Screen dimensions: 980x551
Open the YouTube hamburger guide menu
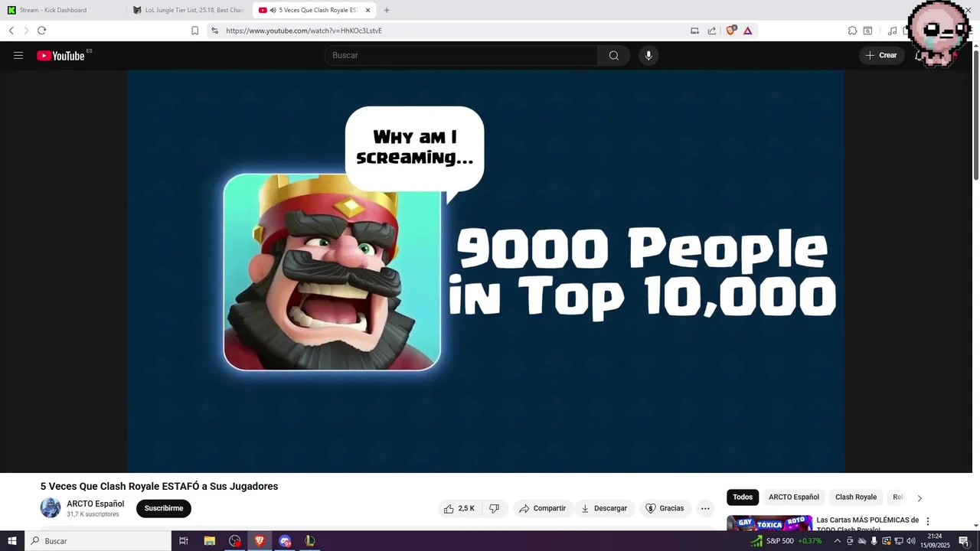point(18,55)
